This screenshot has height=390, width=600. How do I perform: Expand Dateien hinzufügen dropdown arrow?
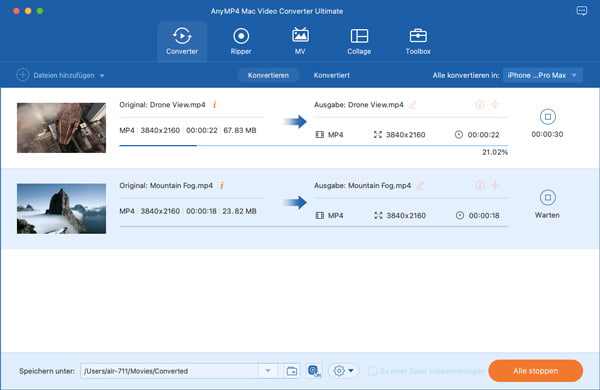tap(102, 76)
